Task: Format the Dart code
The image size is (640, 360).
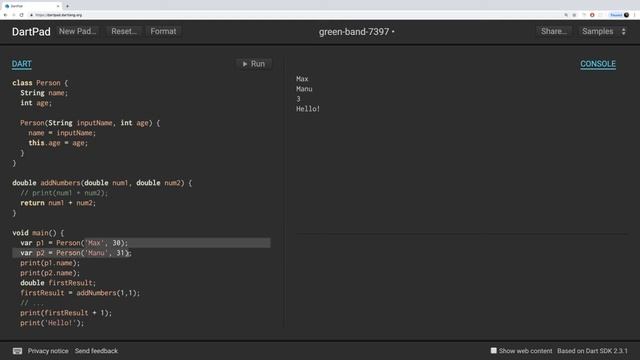Action: pyautogui.click(x=163, y=31)
